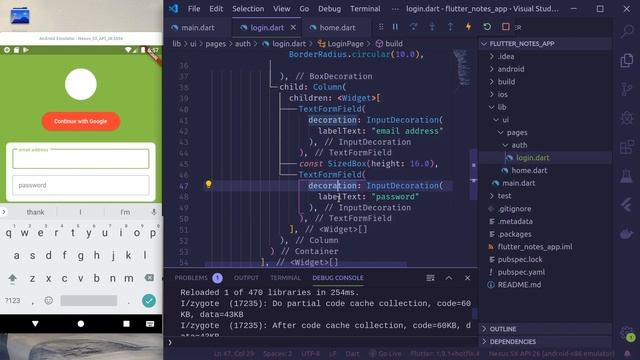
Task: Tap the Continue with Google button
Action: pyautogui.click(x=81, y=121)
